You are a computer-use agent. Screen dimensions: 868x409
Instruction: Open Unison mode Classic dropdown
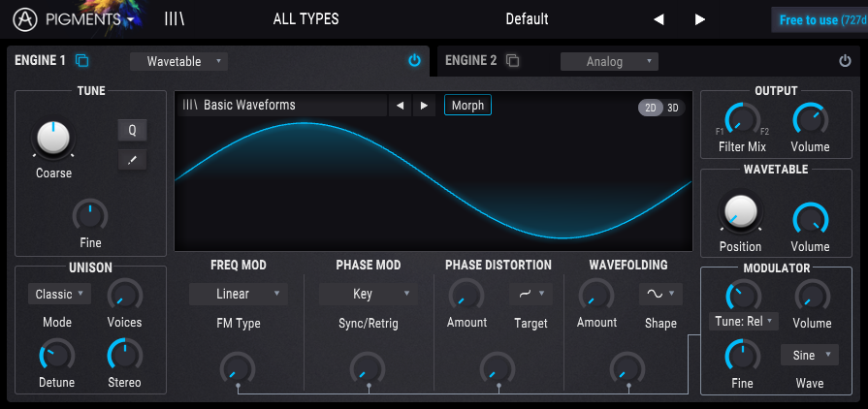pos(59,294)
